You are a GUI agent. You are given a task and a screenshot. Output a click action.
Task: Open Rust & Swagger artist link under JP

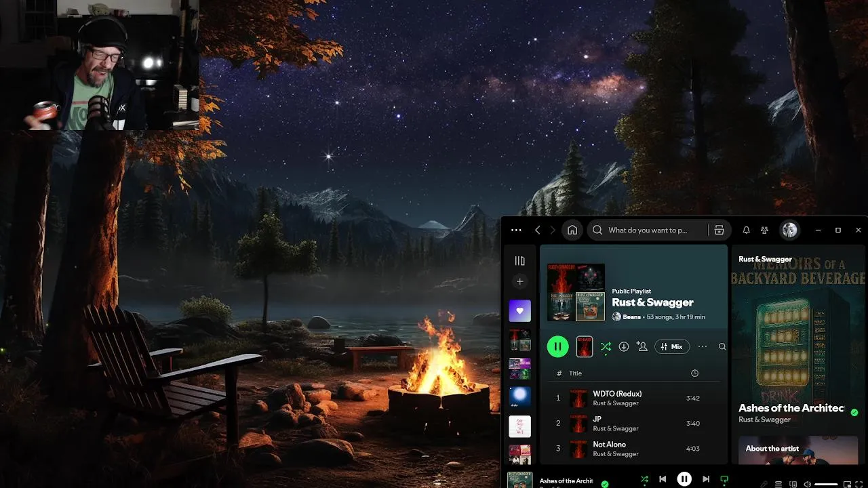(616, 428)
